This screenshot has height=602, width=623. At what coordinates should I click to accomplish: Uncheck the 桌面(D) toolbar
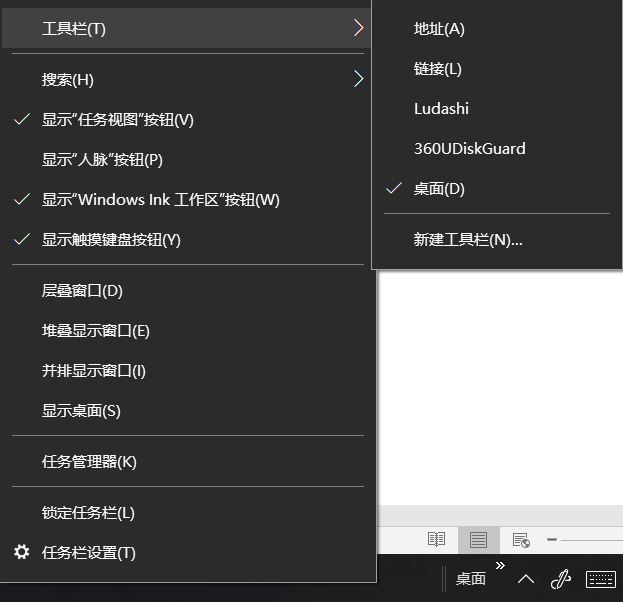(x=497, y=189)
